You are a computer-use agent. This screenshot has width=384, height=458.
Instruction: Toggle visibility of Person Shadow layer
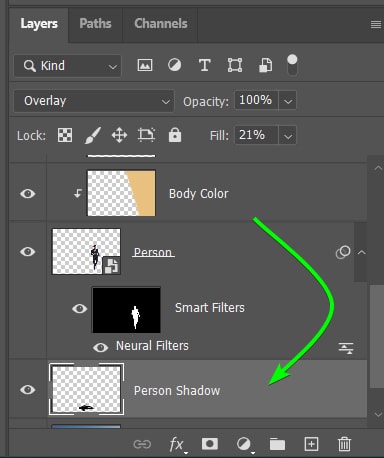click(x=28, y=389)
